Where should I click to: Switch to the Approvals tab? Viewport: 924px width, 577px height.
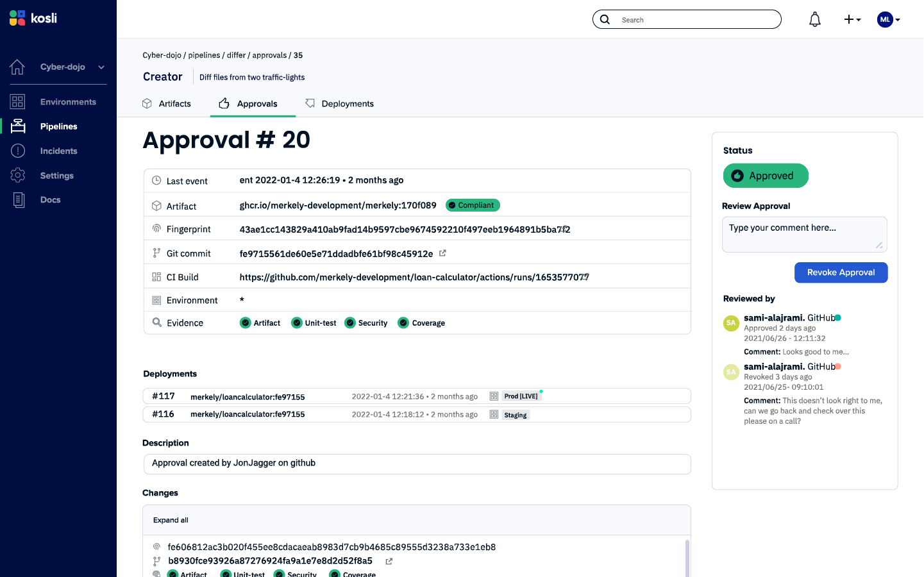click(x=253, y=104)
